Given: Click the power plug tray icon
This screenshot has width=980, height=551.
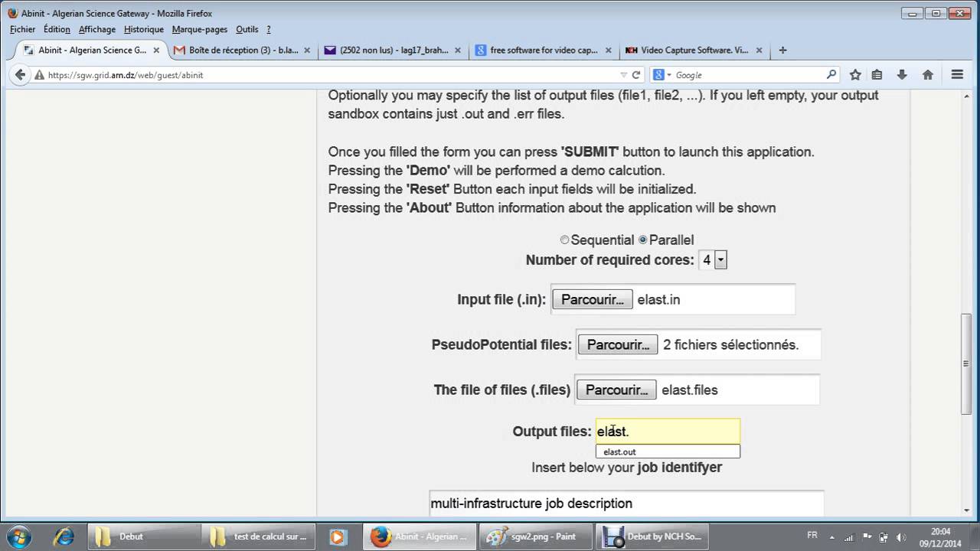Looking at the screenshot, I should click(x=884, y=536).
